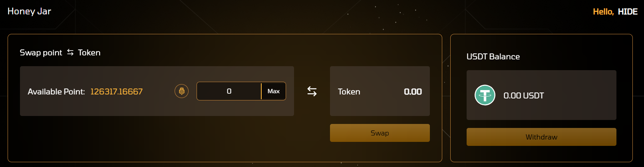The height and width of the screenshot is (167, 644).
Task: Click the USDT Balance heading
Action: pyautogui.click(x=493, y=57)
